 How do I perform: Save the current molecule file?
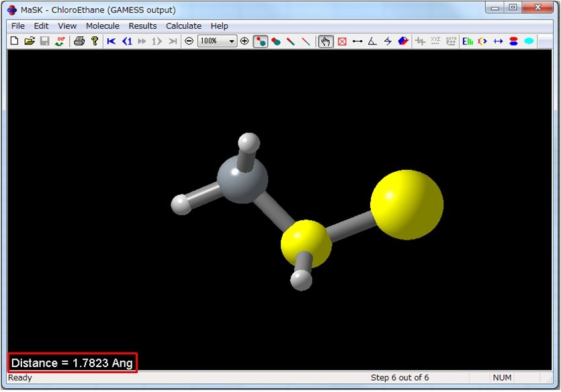coord(45,41)
